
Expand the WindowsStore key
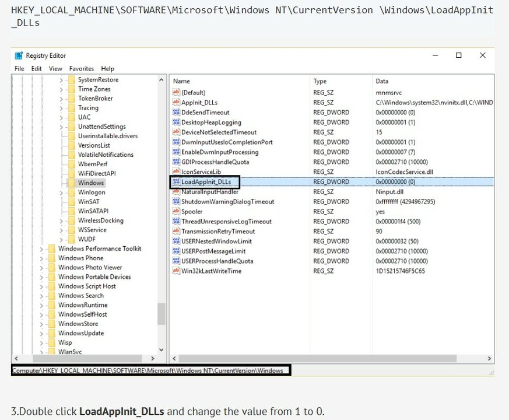click(x=41, y=324)
